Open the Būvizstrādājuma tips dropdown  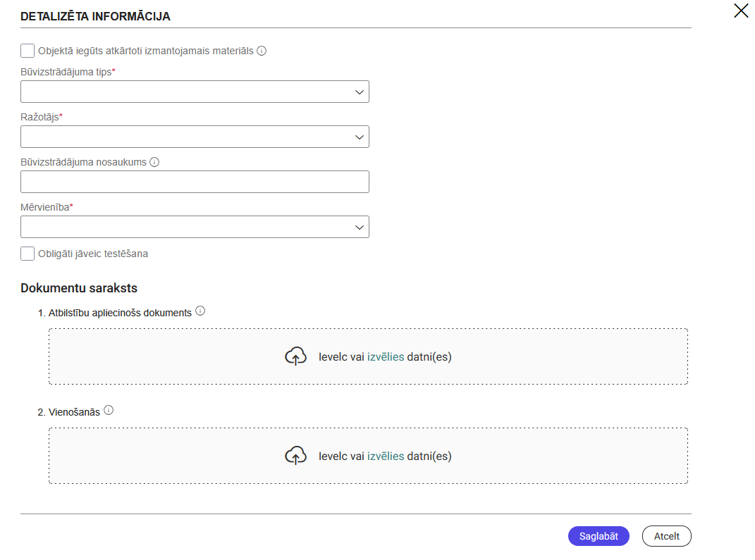pos(195,92)
